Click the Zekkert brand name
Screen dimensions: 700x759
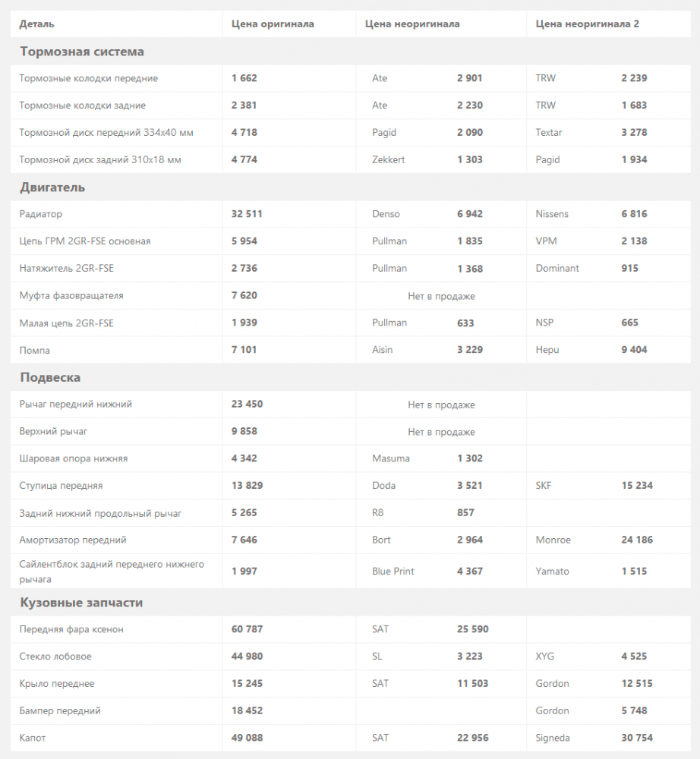pos(389,160)
